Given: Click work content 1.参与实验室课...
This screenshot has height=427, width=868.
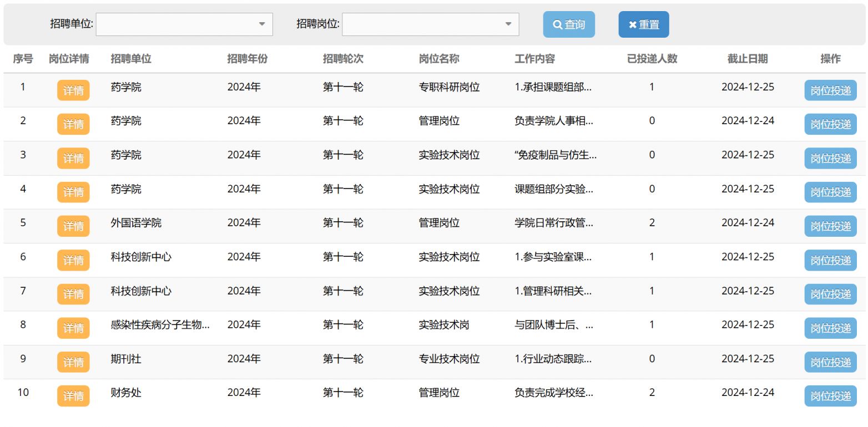Looking at the screenshot, I should (x=553, y=257).
